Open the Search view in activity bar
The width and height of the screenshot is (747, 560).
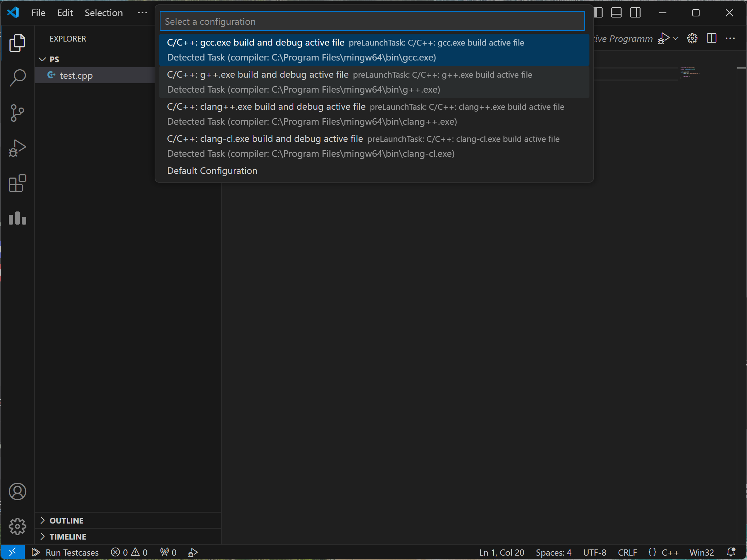[17, 78]
